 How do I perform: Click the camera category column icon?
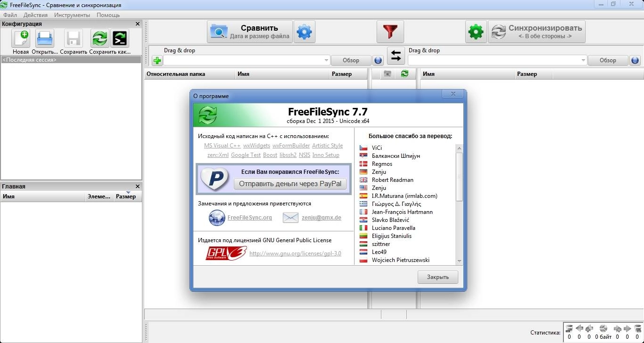(x=387, y=74)
